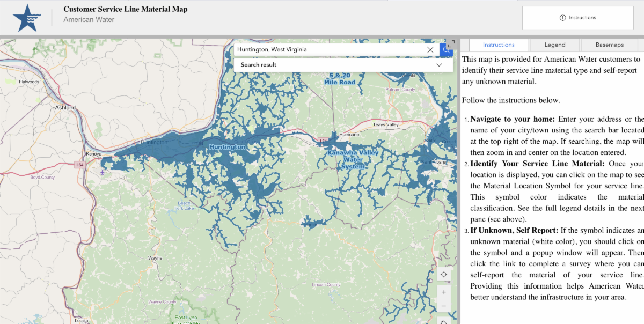644x324 pixels.
Task: Click the bold Huntington service area label
Action: 227,147
